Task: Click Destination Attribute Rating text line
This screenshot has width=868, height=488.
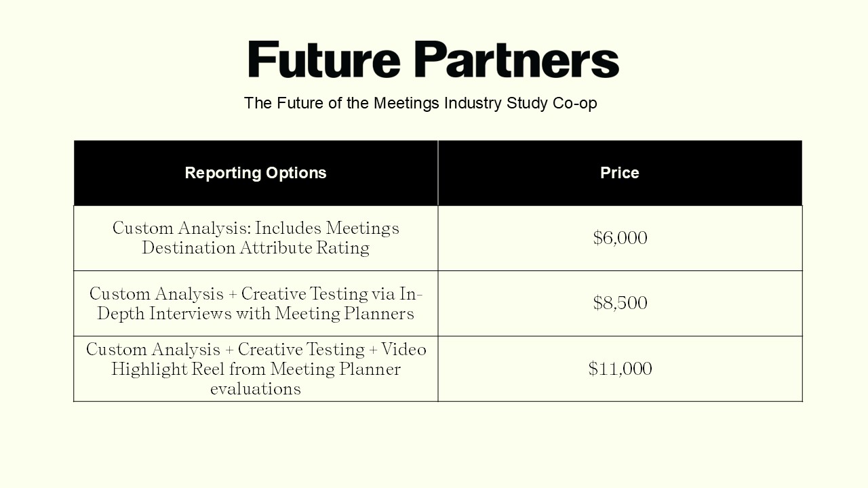Action: [256, 248]
